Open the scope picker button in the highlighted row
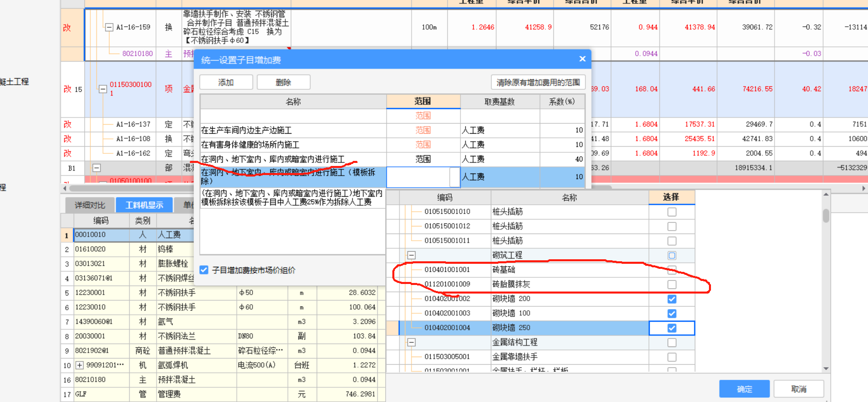 point(454,177)
